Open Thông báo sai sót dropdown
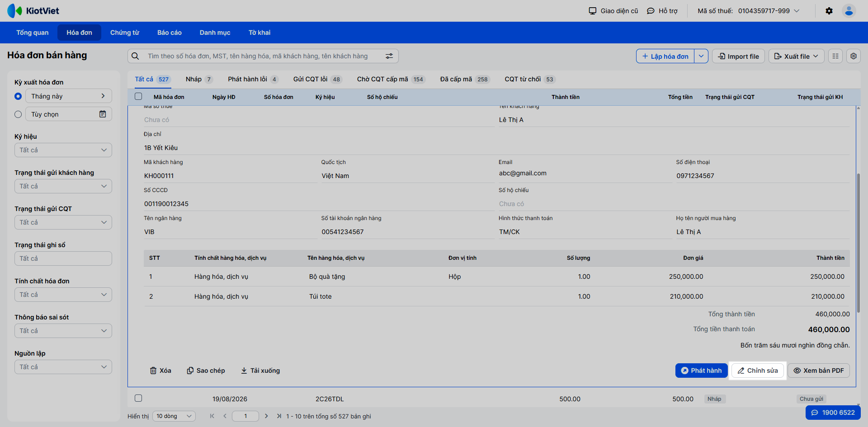This screenshot has width=868, height=427. tap(63, 331)
